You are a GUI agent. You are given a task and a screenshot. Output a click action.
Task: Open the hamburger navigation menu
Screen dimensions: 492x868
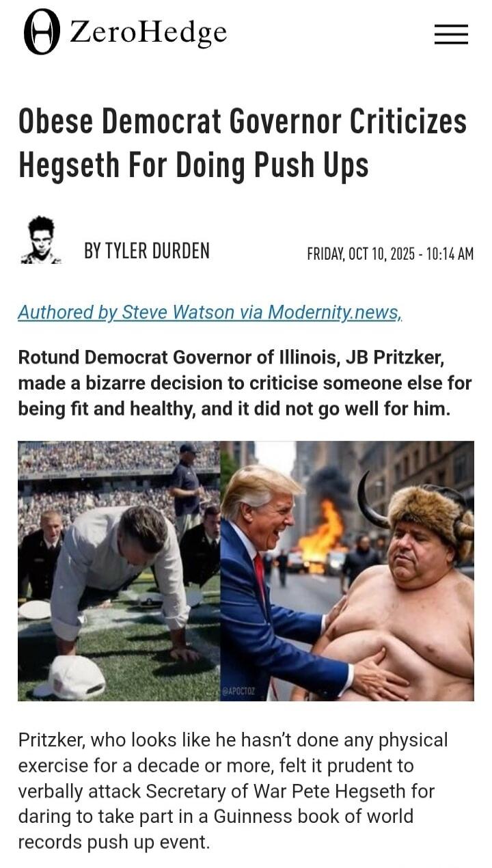pyautogui.click(x=451, y=34)
